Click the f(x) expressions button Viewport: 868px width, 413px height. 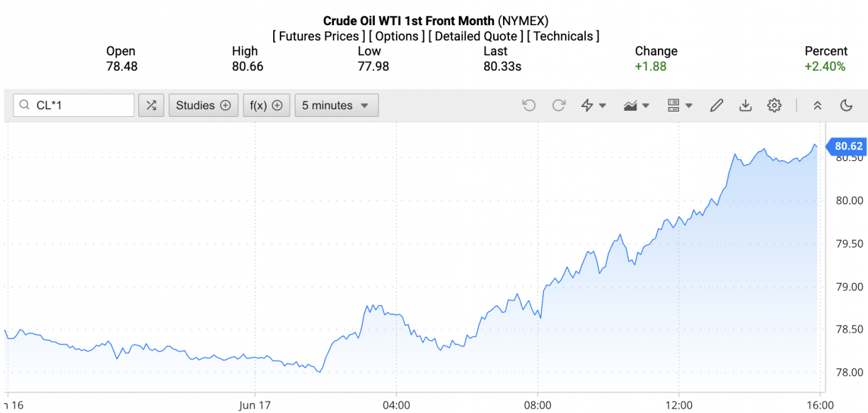(x=266, y=106)
